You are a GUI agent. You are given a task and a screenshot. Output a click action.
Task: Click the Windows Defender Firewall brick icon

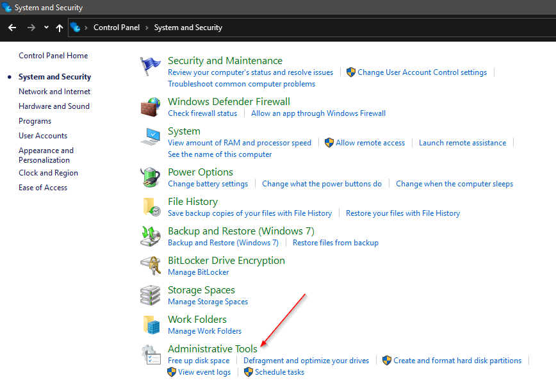coord(151,107)
